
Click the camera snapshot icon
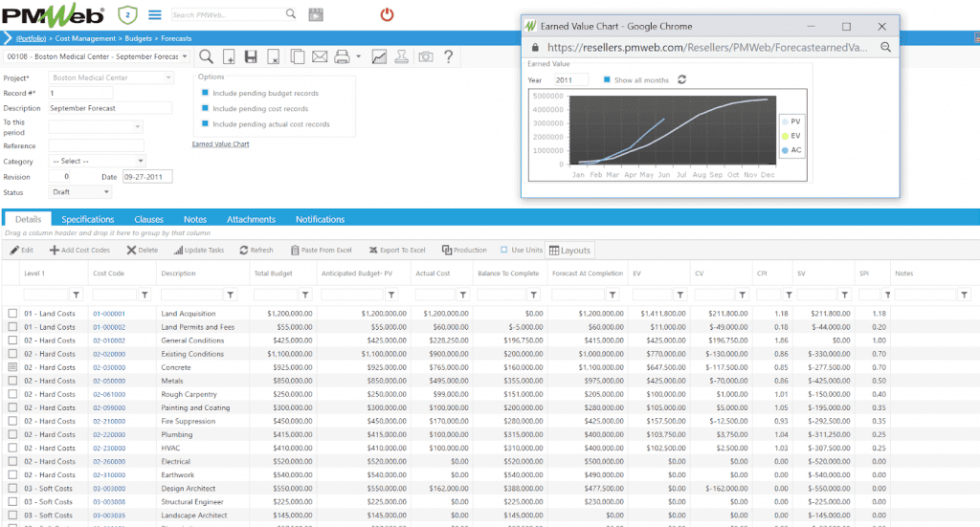pyautogui.click(x=425, y=57)
